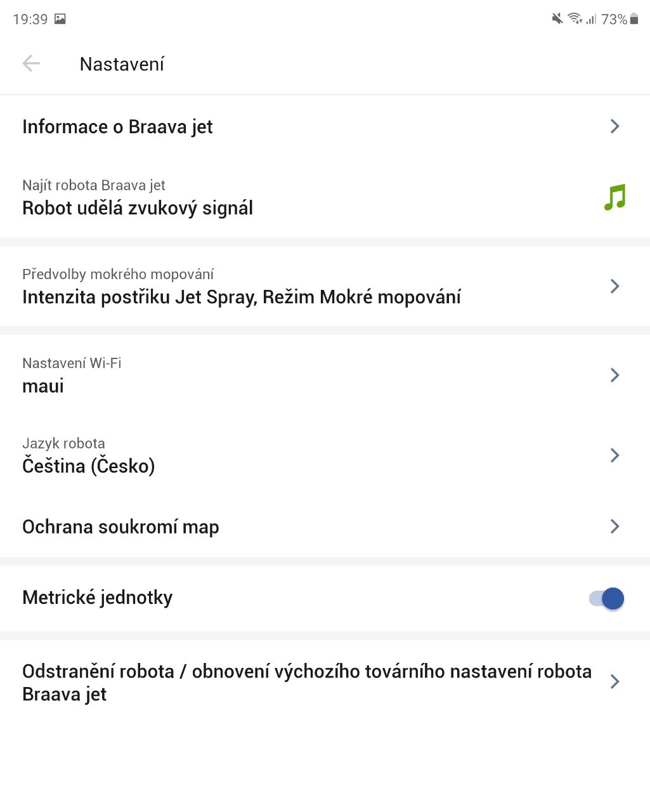Tap the battery icon in status bar
650x812 pixels.
tap(634, 19)
